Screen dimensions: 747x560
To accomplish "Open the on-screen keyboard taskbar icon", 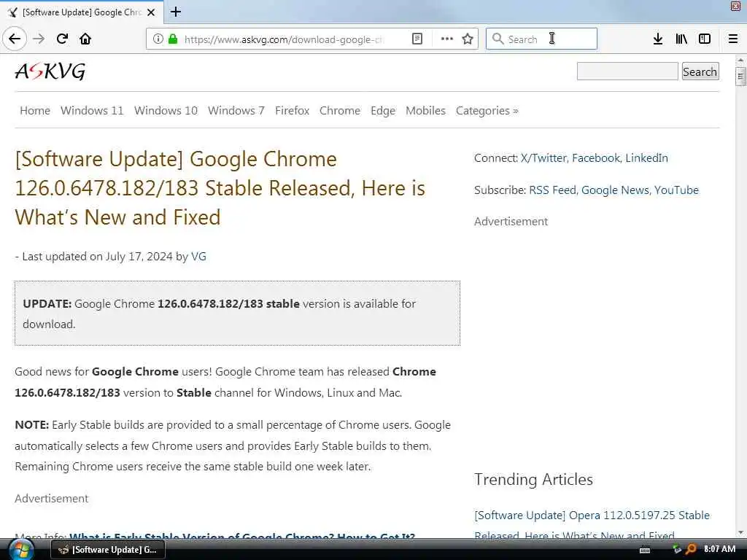I will [645, 550].
